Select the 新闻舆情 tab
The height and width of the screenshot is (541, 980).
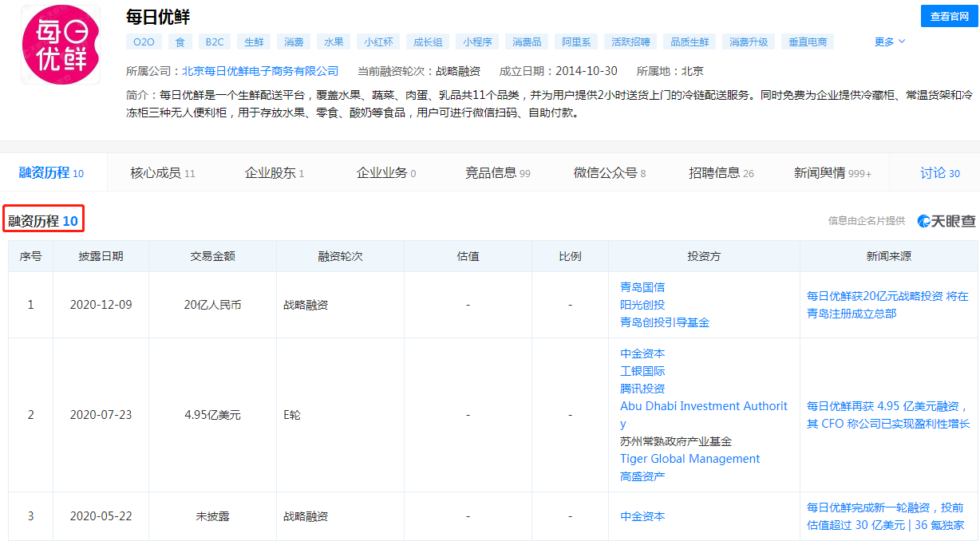click(x=833, y=172)
